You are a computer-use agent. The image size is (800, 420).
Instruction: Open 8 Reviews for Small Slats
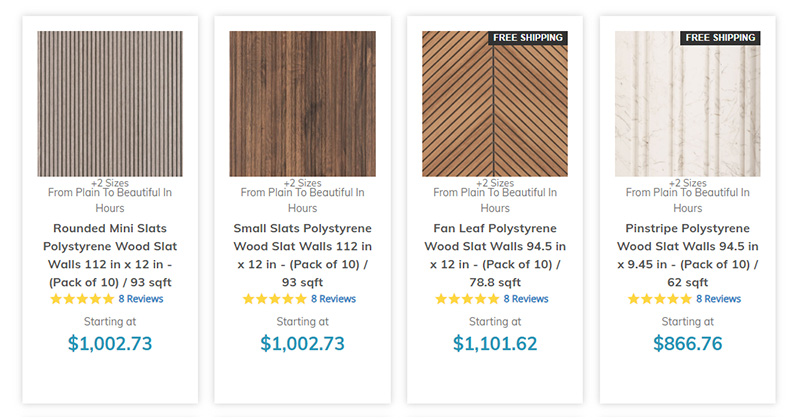[x=333, y=299]
